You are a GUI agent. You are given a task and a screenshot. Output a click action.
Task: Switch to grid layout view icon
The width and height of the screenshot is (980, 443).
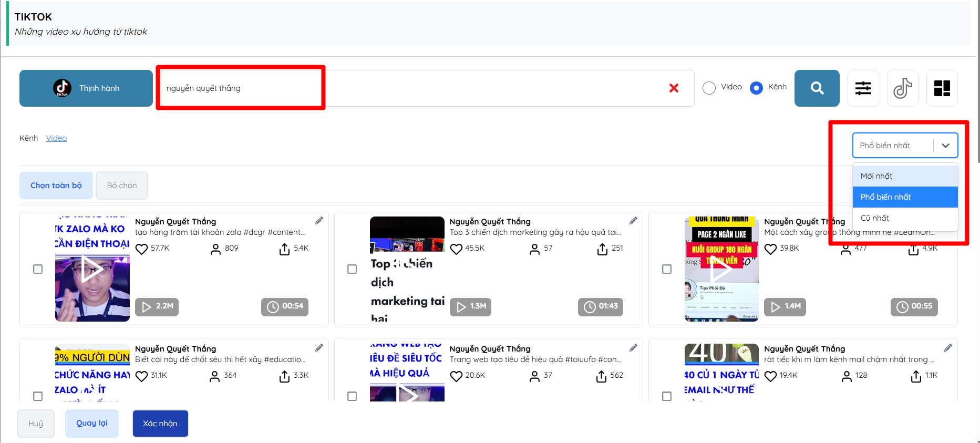click(942, 88)
